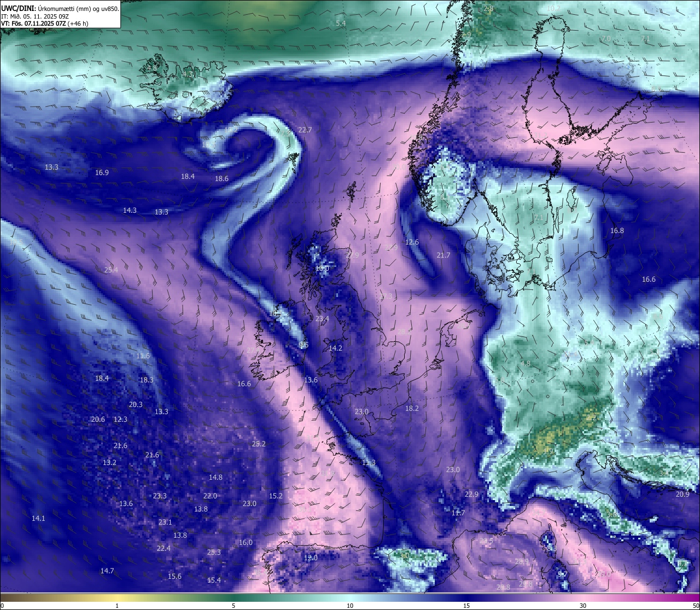The image size is (700, 610).
Task: Click the 18.6 value near the low centre
Action: point(221,178)
